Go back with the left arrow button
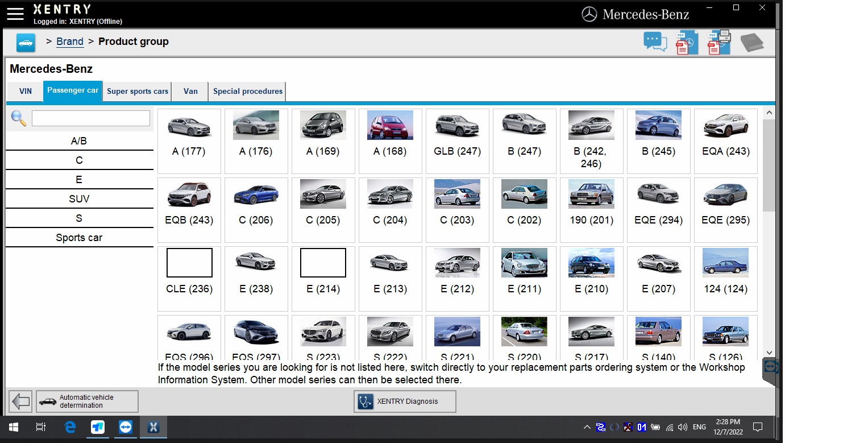The width and height of the screenshot is (868, 443). [x=21, y=401]
